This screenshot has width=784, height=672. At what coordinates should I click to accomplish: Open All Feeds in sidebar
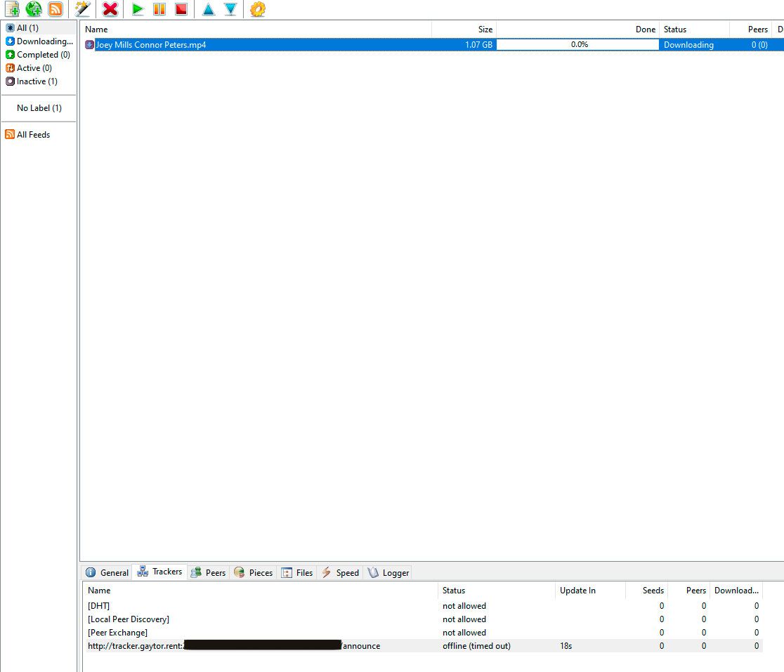[39, 134]
